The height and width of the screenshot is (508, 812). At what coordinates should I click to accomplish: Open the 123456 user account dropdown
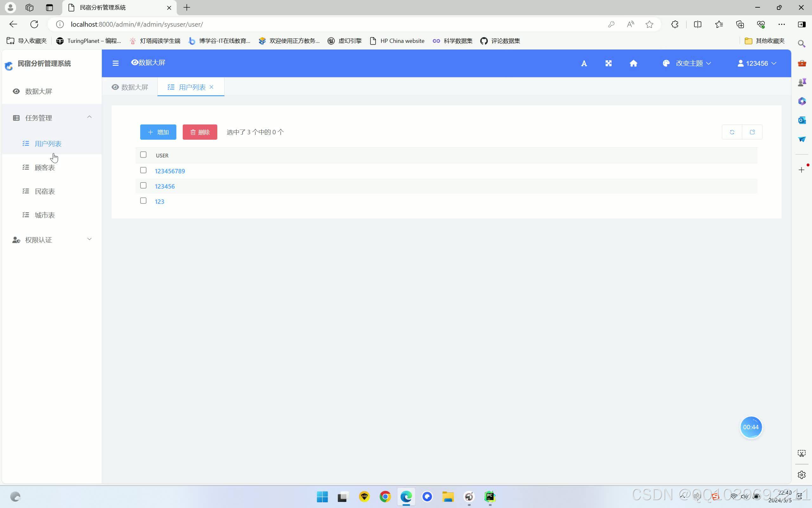[756, 63]
